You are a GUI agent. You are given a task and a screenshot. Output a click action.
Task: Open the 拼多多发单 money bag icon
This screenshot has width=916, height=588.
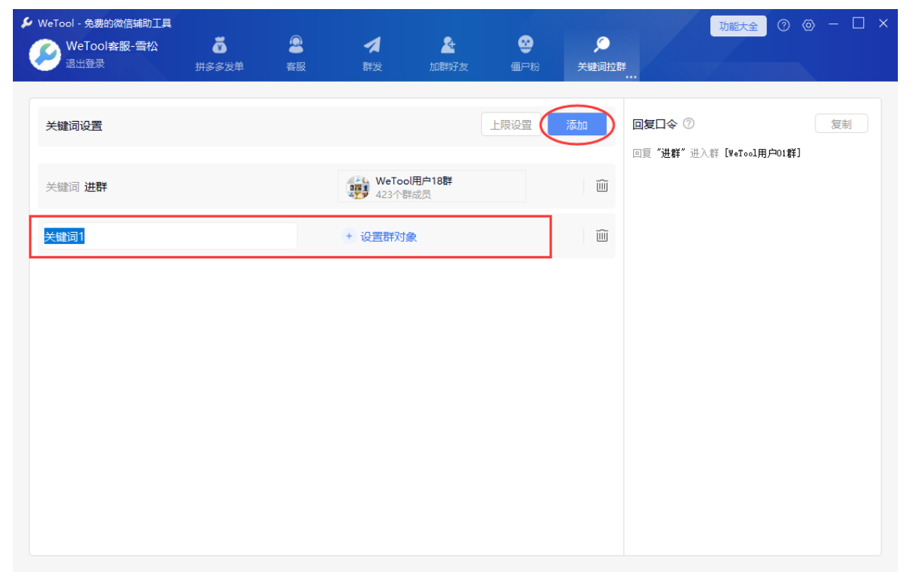pos(219,45)
